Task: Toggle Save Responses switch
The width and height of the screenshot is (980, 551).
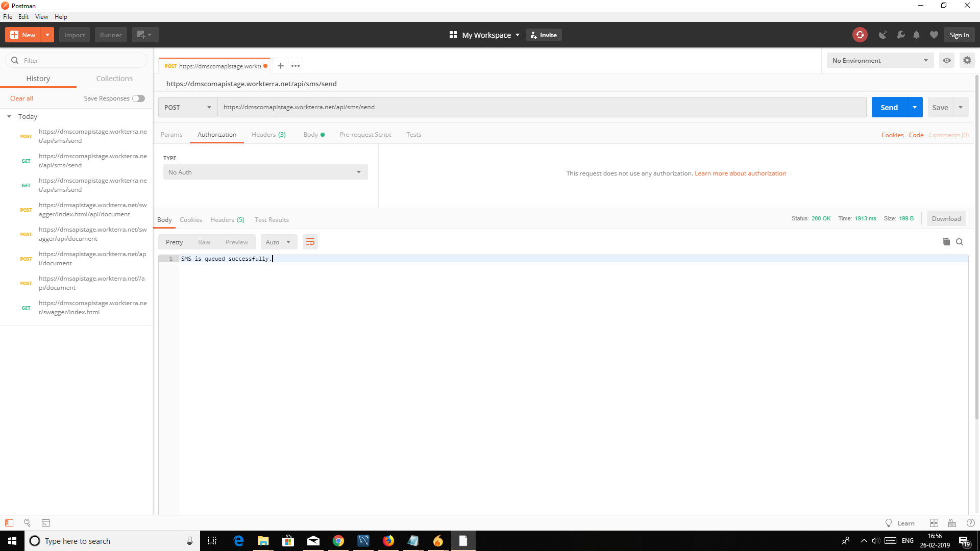Action: pos(139,98)
